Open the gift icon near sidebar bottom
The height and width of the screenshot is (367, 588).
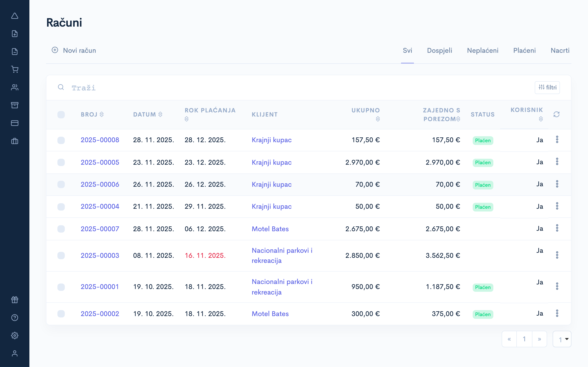[14, 299]
